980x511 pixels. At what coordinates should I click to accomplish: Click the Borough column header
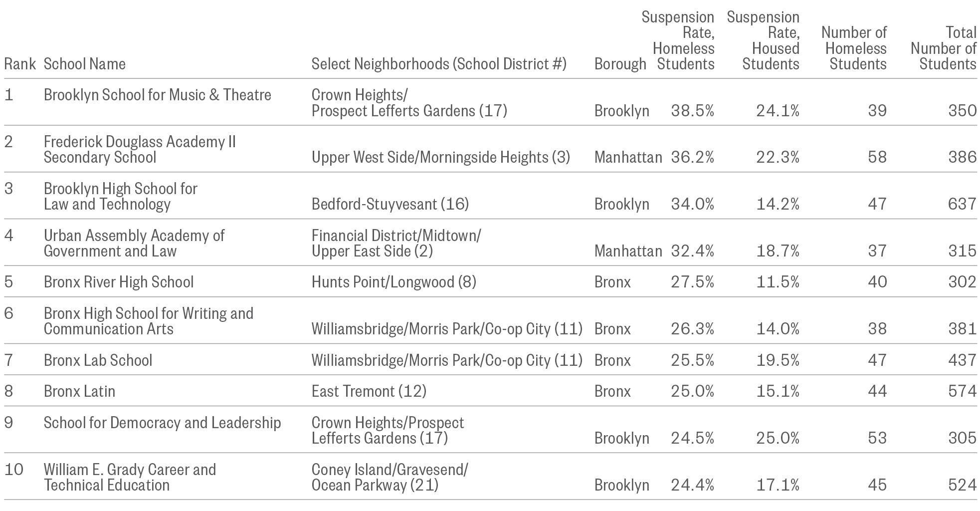pos(620,64)
